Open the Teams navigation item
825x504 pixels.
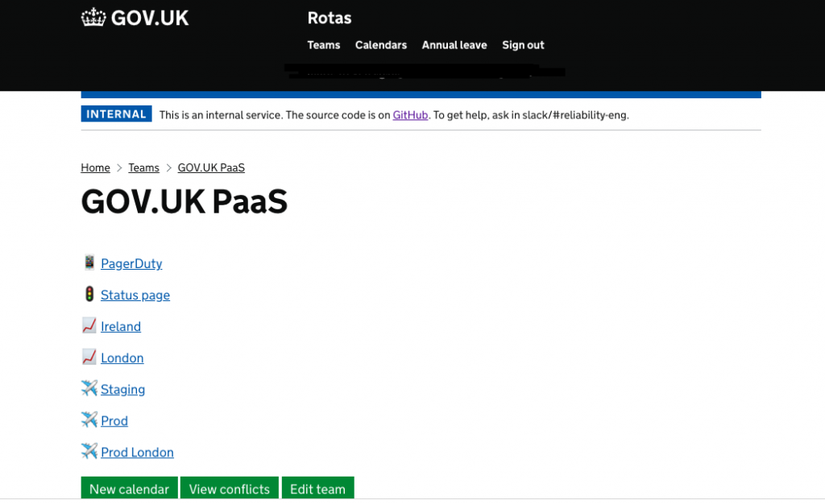point(324,45)
